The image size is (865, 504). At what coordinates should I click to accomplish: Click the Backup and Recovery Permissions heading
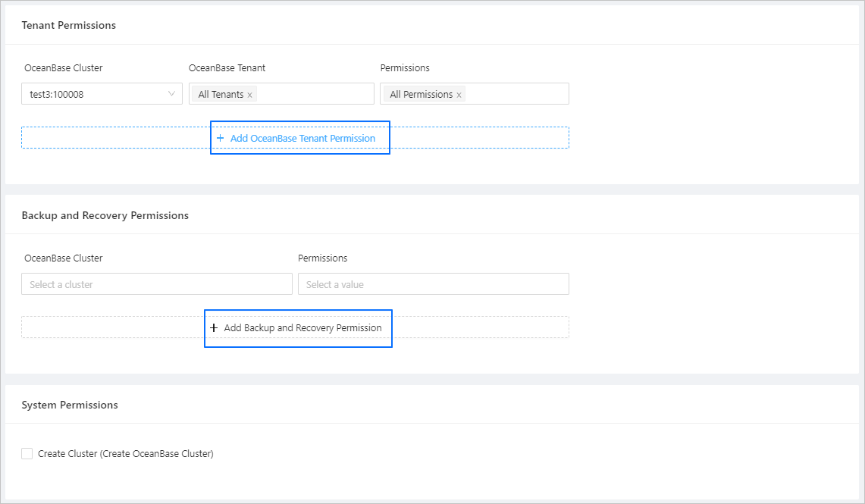tap(105, 215)
